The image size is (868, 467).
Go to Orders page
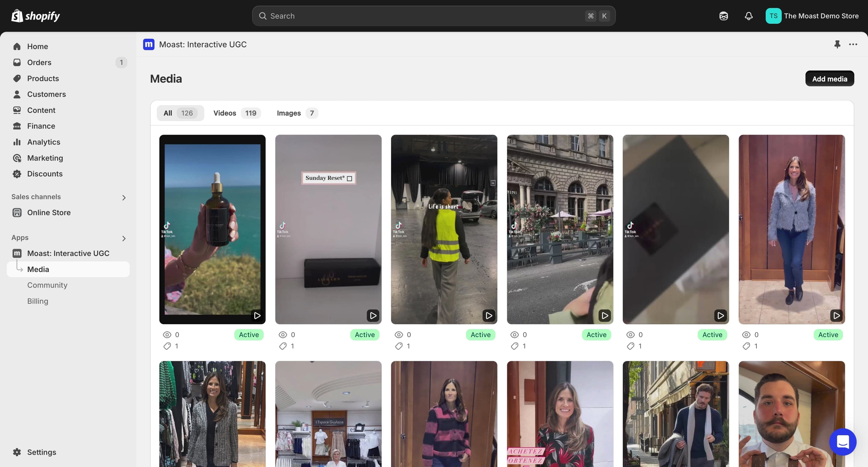[x=39, y=62]
